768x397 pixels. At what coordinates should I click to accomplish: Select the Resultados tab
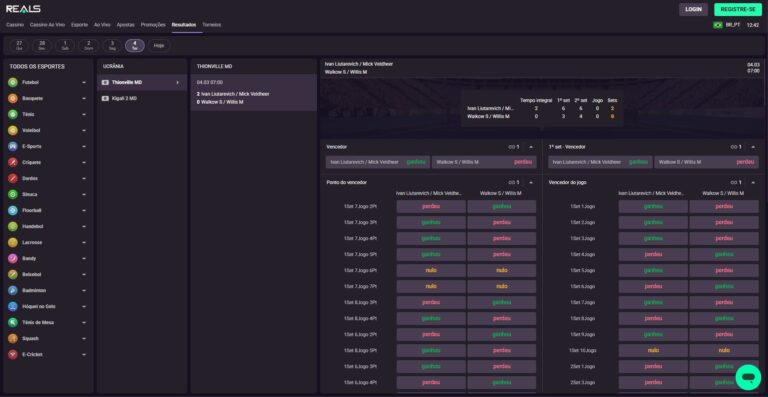coord(184,24)
